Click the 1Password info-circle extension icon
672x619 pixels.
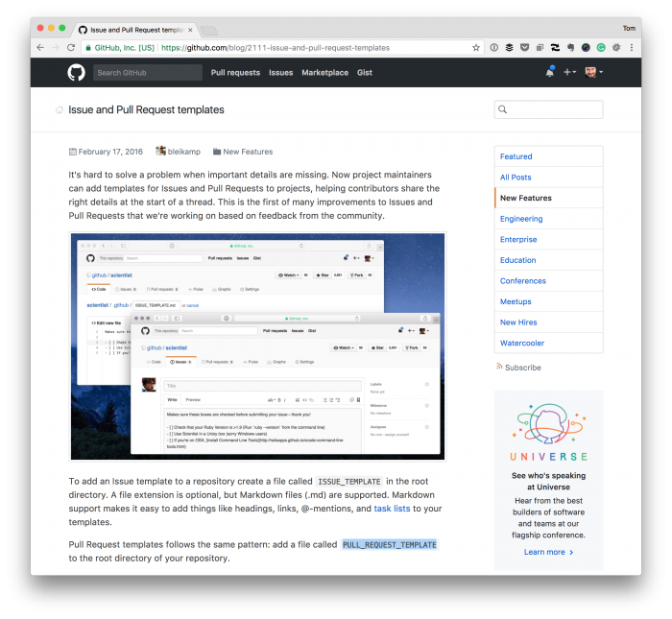tap(494, 48)
